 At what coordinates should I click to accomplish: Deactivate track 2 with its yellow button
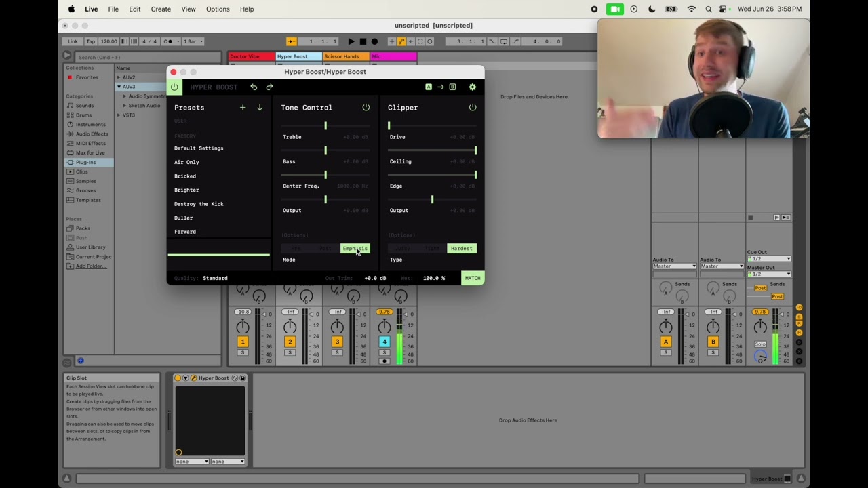tap(290, 342)
